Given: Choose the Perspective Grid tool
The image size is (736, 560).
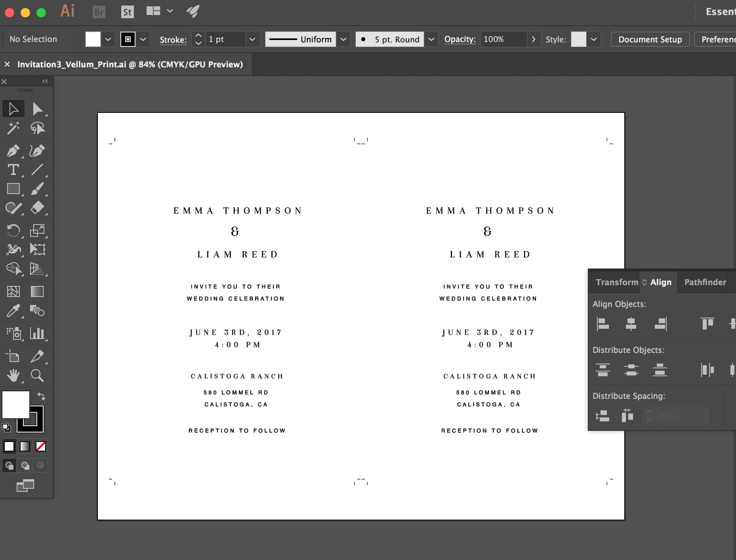Looking at the screenshot, I should coord(38,269).
